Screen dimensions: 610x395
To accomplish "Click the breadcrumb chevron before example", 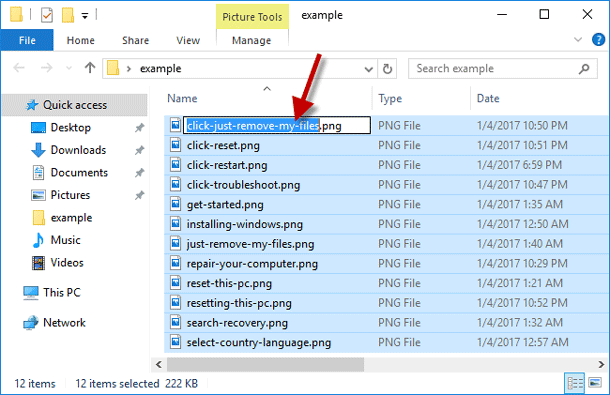I will (129, 69).
